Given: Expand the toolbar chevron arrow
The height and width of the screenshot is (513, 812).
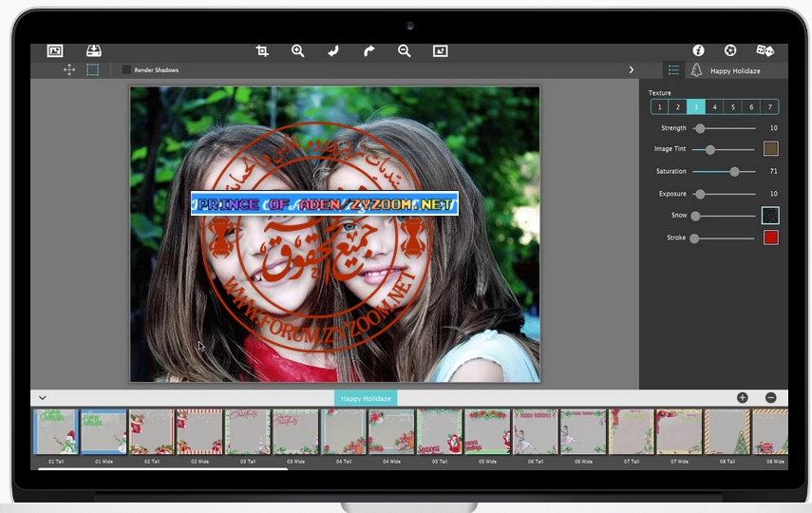Looking at the screenshot, I should 632,70.
